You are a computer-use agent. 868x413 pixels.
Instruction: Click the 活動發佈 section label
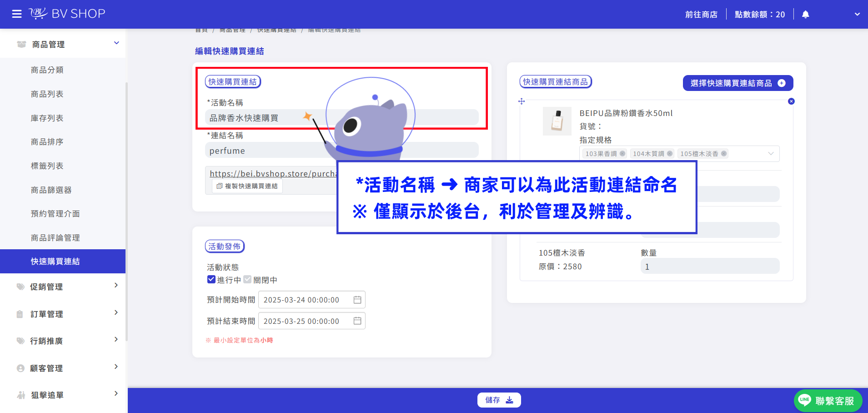(x=225, y=247)
